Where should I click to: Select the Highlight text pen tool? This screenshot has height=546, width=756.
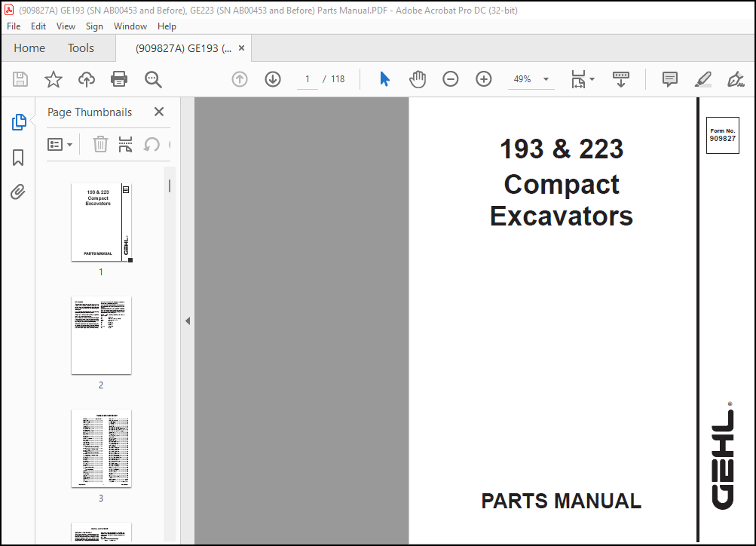point(703,79)
